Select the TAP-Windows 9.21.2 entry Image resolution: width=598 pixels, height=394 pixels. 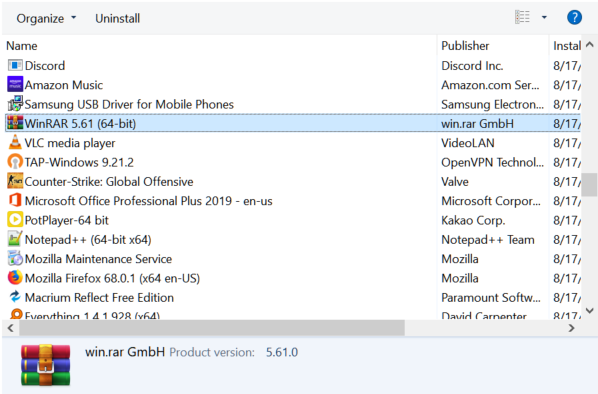click(x=79, y=162)
